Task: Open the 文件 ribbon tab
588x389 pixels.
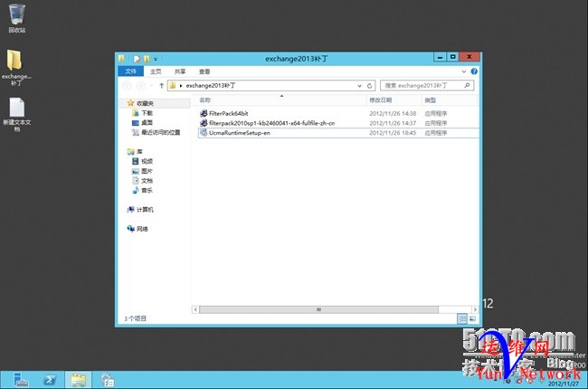Action: (x=131, y=71)
